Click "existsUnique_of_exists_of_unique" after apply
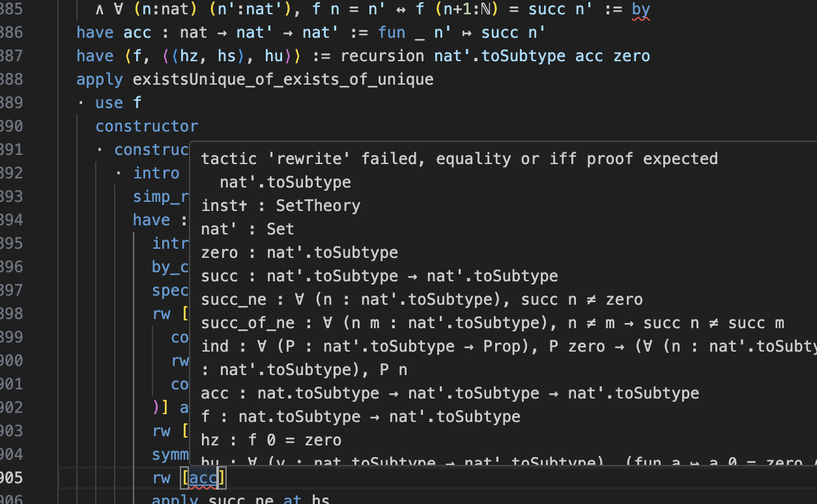 coord(283,79)
